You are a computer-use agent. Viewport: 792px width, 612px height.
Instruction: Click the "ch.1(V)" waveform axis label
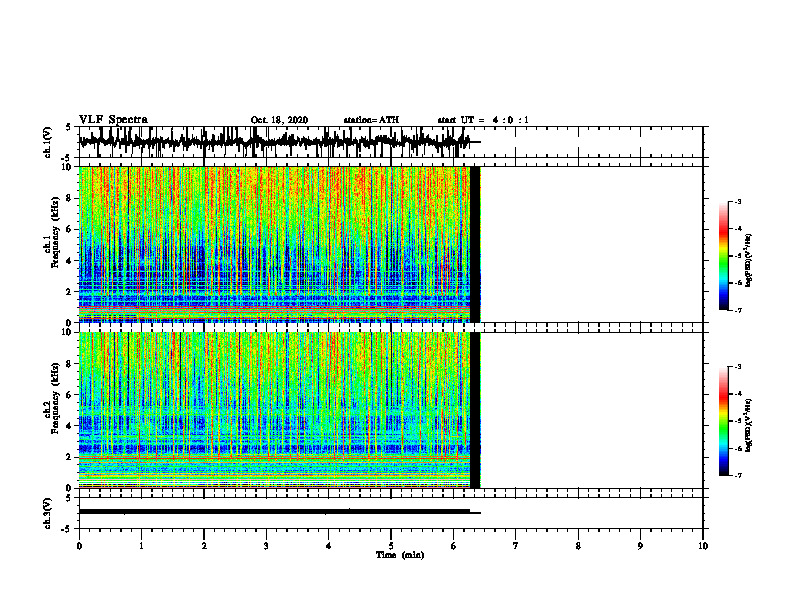[48, 142]
